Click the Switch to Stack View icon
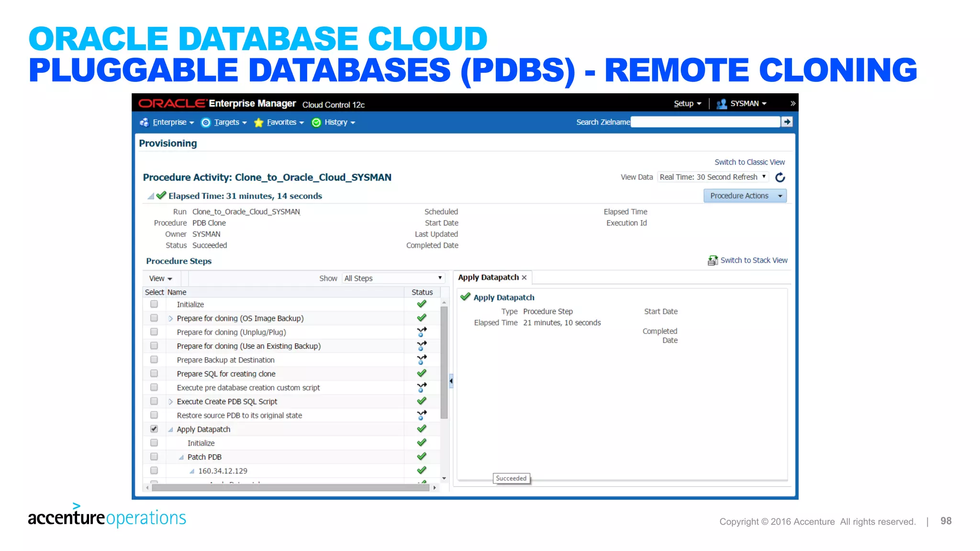 coord(713,260)
